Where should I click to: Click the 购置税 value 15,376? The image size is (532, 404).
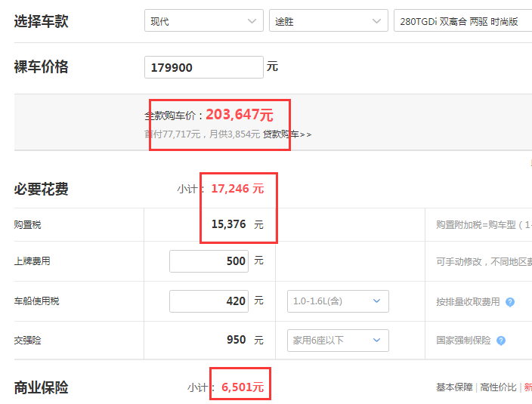pos(228,224)
